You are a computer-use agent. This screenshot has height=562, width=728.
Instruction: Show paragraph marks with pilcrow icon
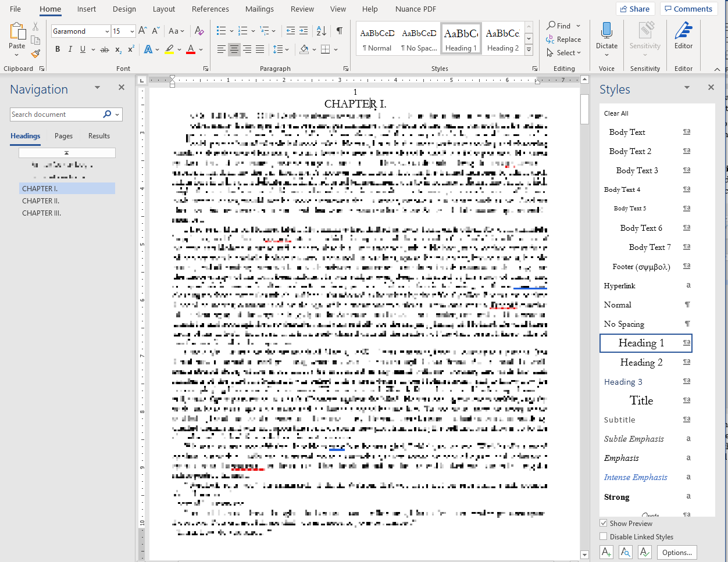pos(340,31)
